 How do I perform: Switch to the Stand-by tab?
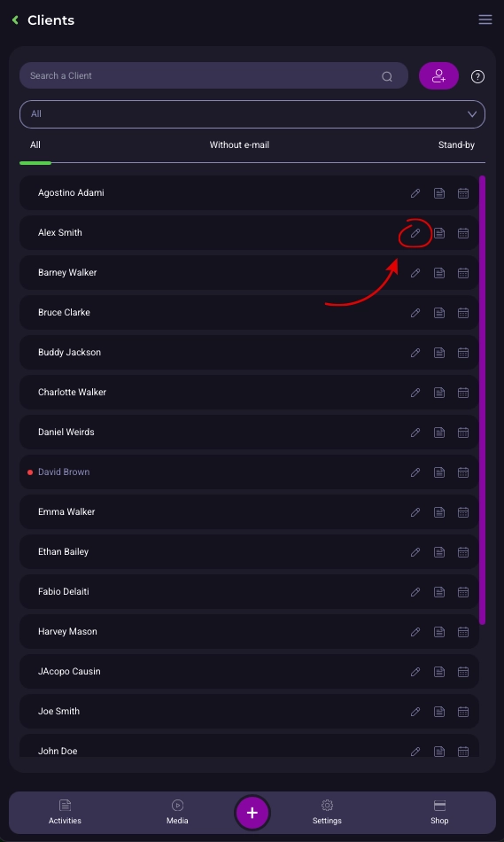point(456,145)
